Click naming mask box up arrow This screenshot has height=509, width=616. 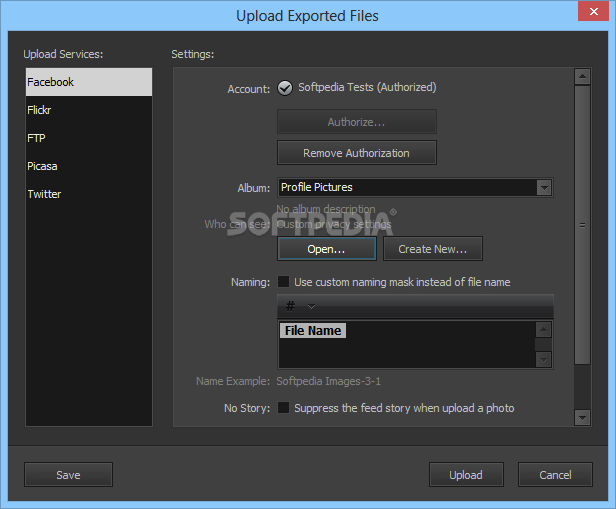pyautogui.click(x=543, y=330)
